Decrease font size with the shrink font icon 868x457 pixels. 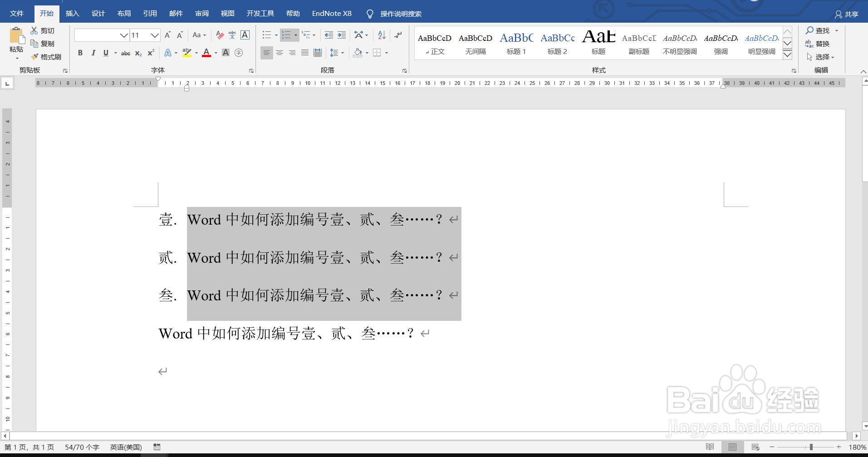[180, 35]
